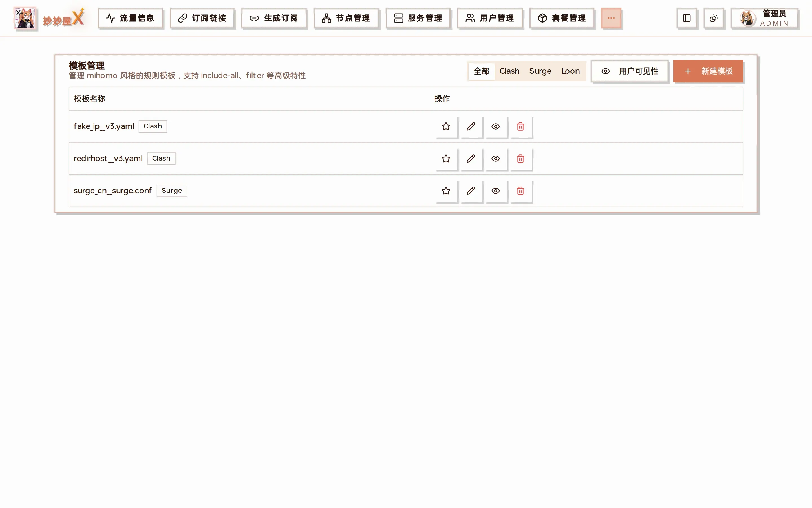Image resolution: width=812 pixels, height=508 pixels.
Task: Click Clash tag beside redirhost_v3.yaml
Action: click(161, 159)
